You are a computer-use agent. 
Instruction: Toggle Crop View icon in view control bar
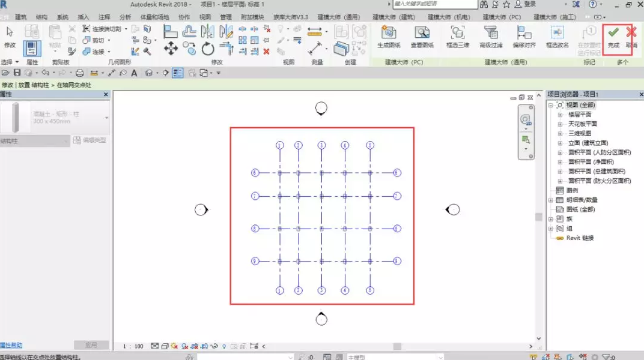tap(194, 346)
